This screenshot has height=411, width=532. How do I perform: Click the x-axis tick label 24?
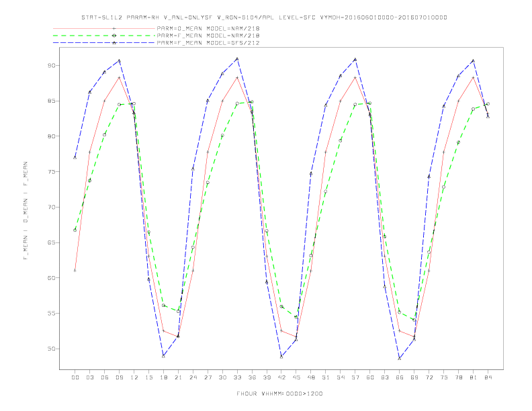pos(193,377)
